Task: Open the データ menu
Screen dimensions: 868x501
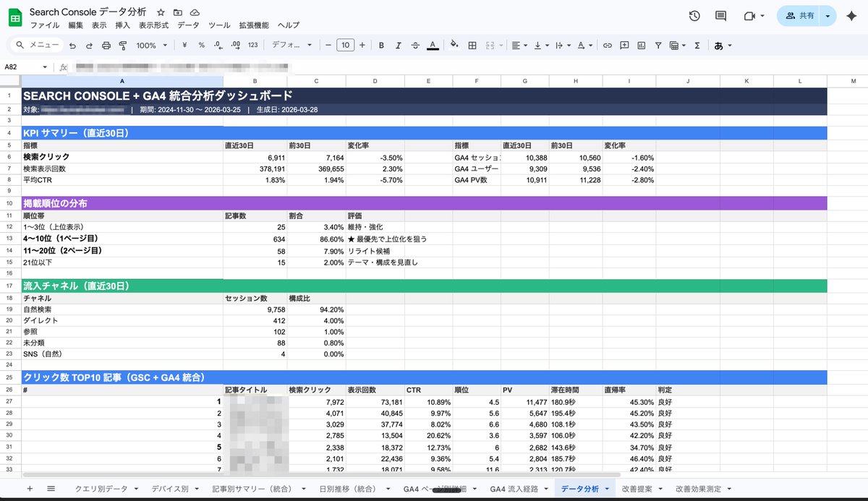Action: (x=188, y=25)
